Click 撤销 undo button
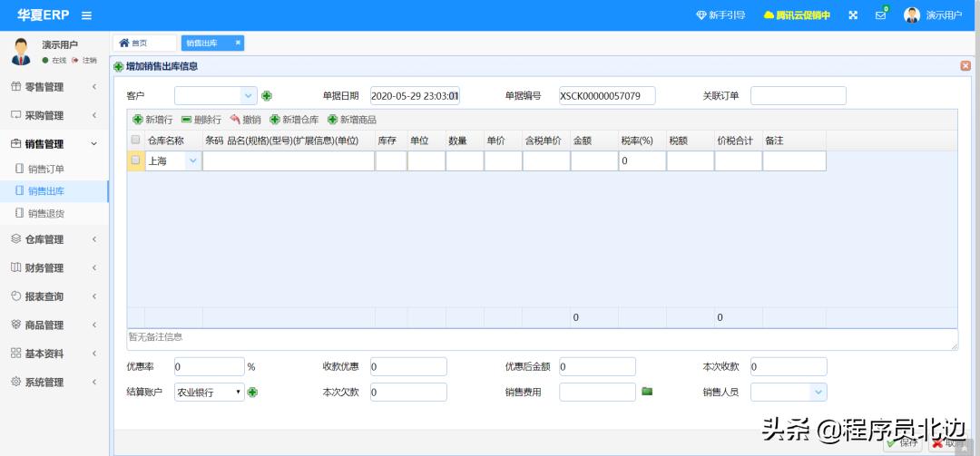The height and width of the screenshot is (456, 980). point(245,120)
